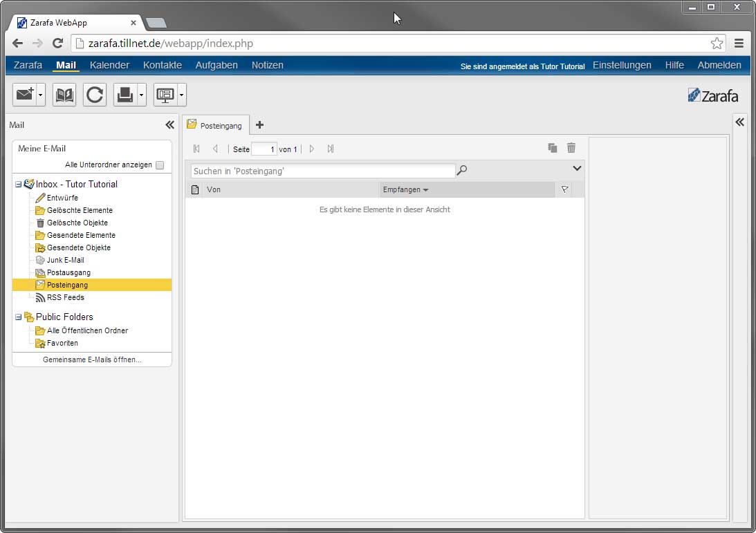The height and width of the screenshot is (533, 756).
Task: Compose a new email with envelope icon
Action: coord(24,95)
